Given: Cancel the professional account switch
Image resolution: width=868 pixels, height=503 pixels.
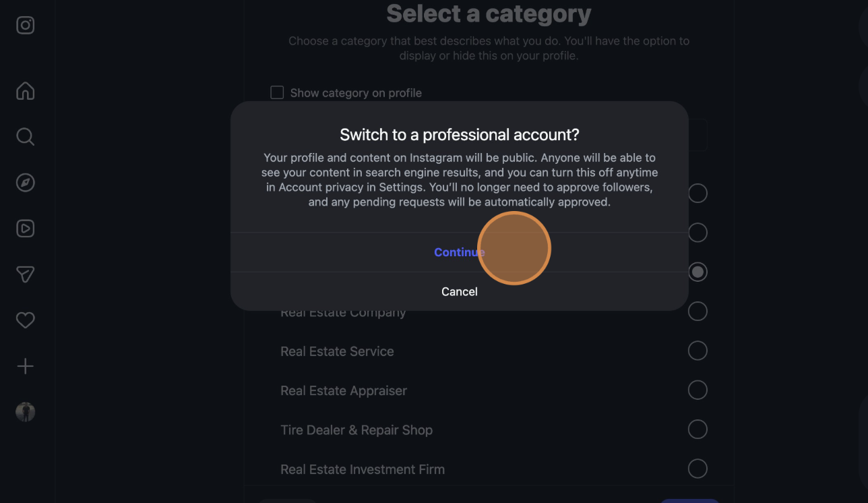Looking at the screenshot, I should (459, 291).
